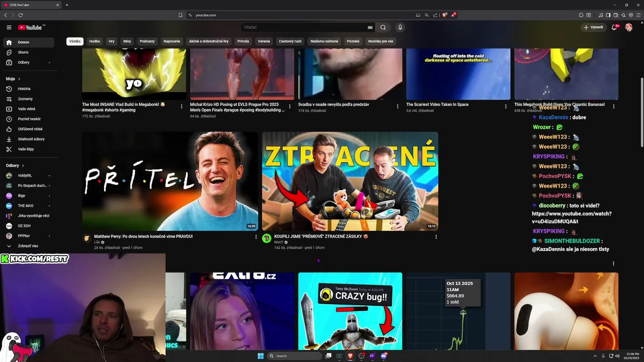Click the search magnifier button
The image size is (644, 362).
point(383,27)
